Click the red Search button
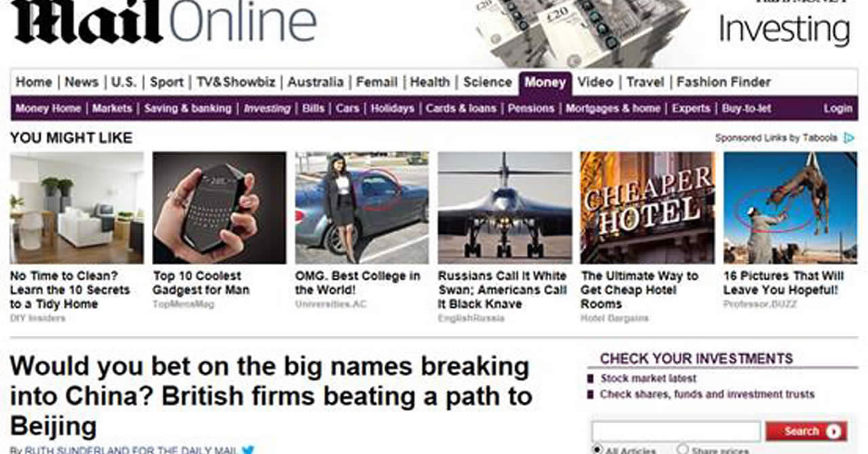Image resolution: width=868 pixels, height=454 pixels. click(x=806, y=431)
